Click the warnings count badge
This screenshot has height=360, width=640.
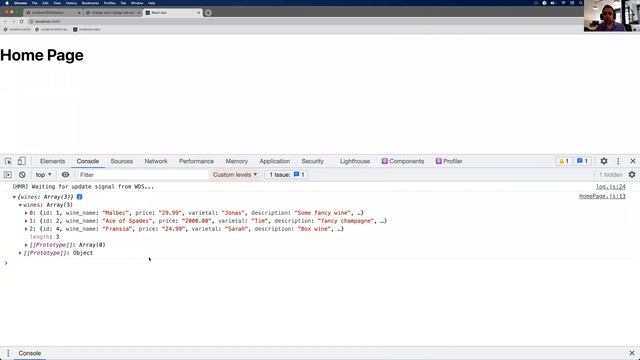[x=564, y=161]
